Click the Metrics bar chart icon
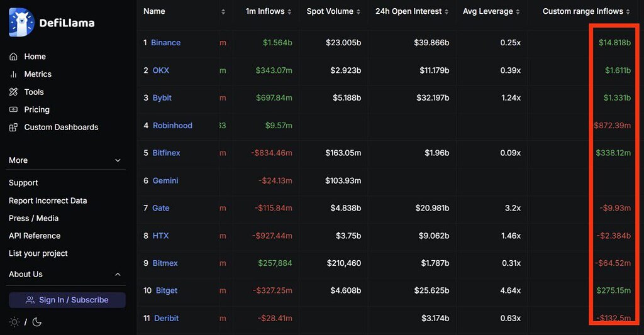The width and height of the screenshot is (644, 335). pyautogui.click(x=13, y=74)
